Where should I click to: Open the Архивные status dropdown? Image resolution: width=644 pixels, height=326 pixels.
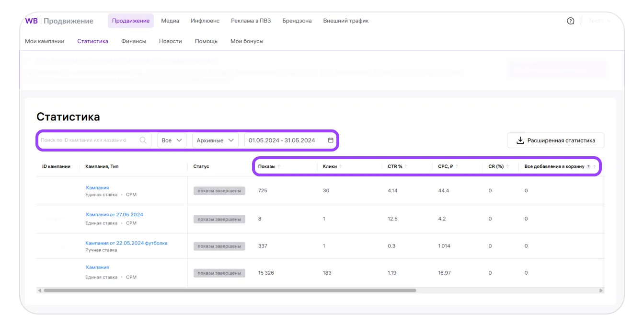[x=215, y=140]
